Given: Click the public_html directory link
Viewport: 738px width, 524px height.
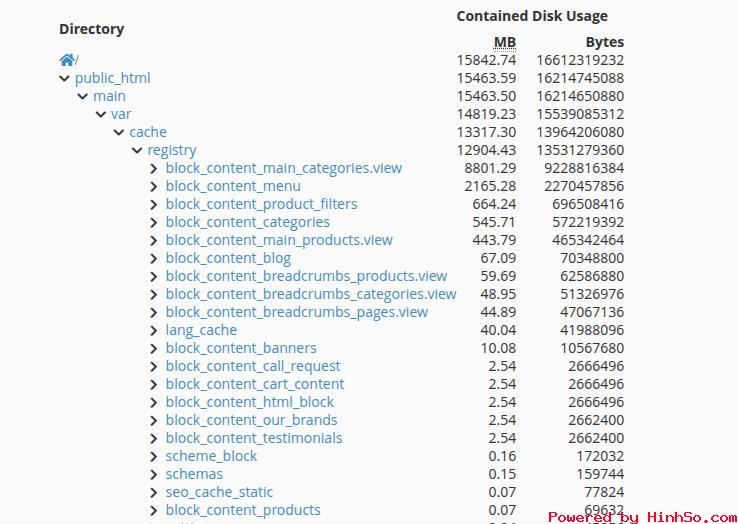Looking at the screenshot, I should click(x=113, y=78).
